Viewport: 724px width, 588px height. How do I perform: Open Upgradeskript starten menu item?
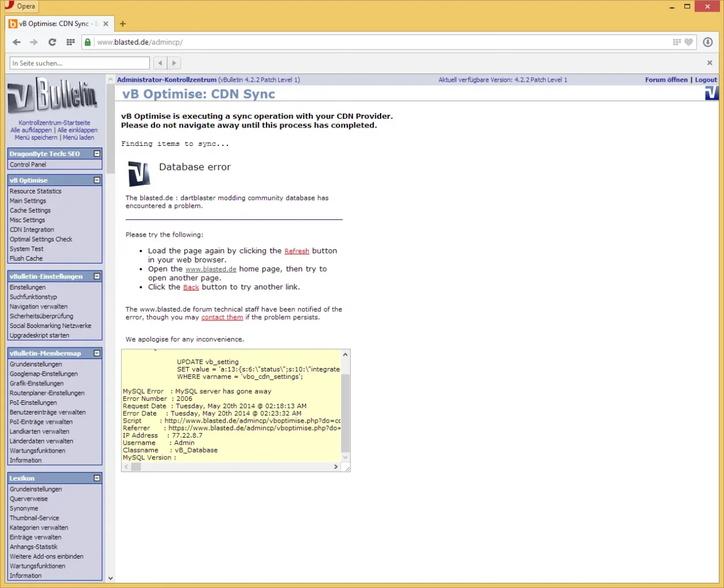[40, 335]
